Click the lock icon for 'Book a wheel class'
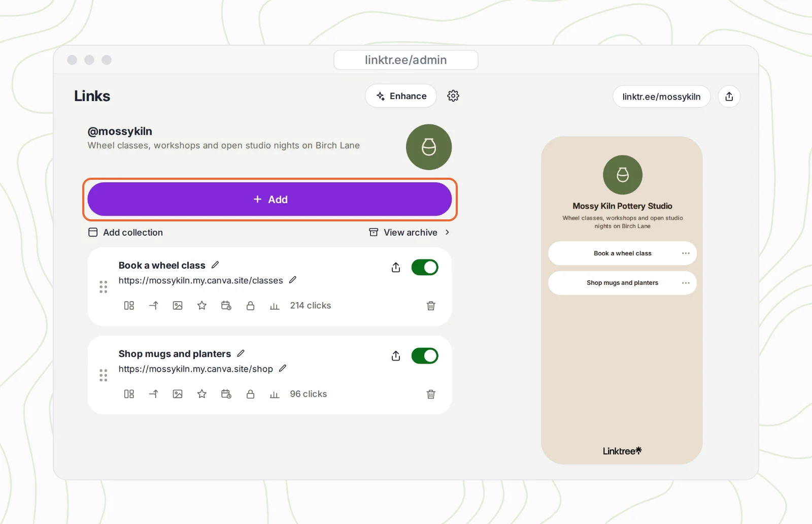Image resolution: width=812 pixels, height=524 pixels. click(250, 306)
